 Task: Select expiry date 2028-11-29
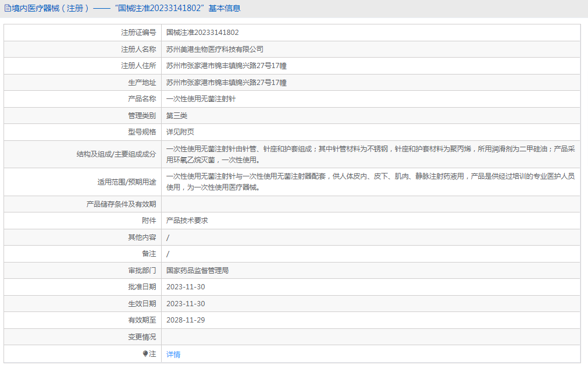tap(186, 320)
